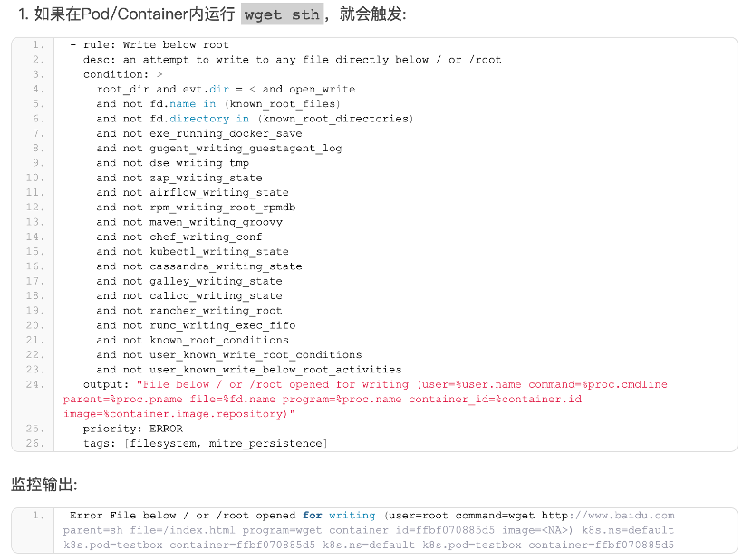Click the '监控输出:' heading
Image resolution: width=752 pixels, height=560 pixels.
pos(44,484)
